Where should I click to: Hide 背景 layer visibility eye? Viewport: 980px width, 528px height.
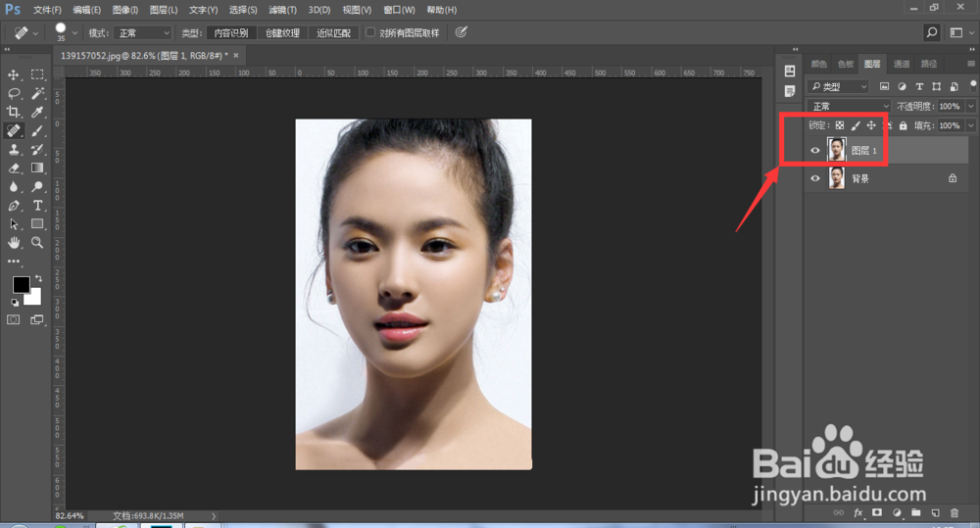coord(815,178)
